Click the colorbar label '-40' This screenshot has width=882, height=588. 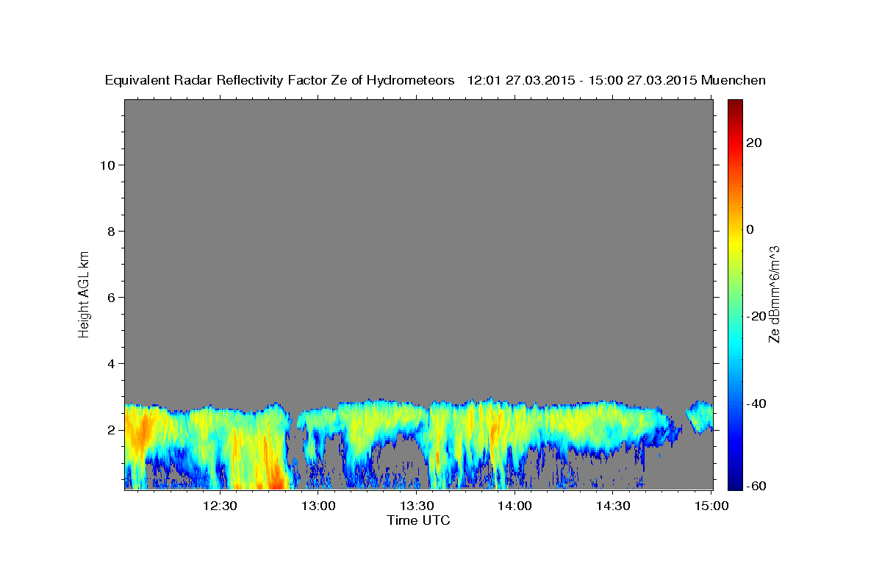[756, 404]
